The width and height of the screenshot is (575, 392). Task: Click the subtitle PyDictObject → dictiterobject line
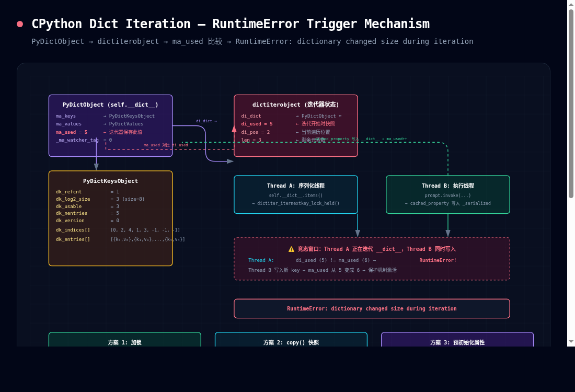point(252,41)
